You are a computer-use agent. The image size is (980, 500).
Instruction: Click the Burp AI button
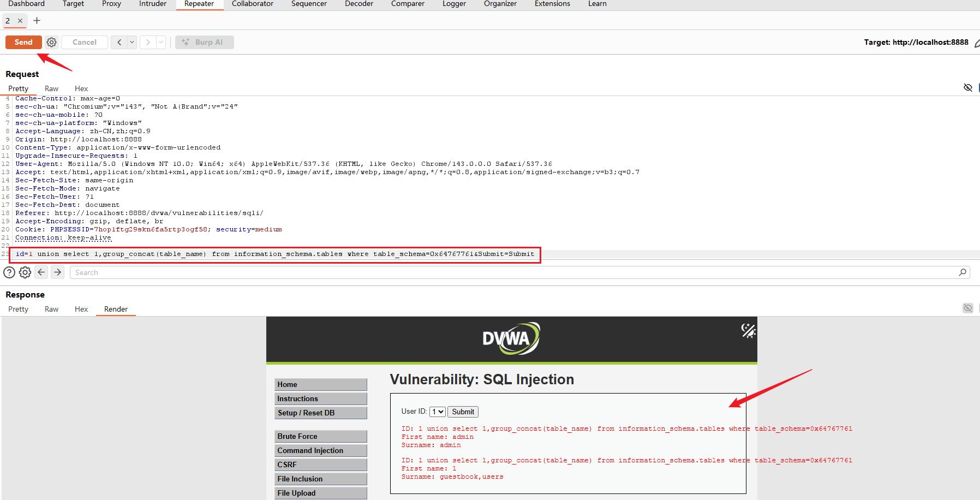tap(205, 42)
